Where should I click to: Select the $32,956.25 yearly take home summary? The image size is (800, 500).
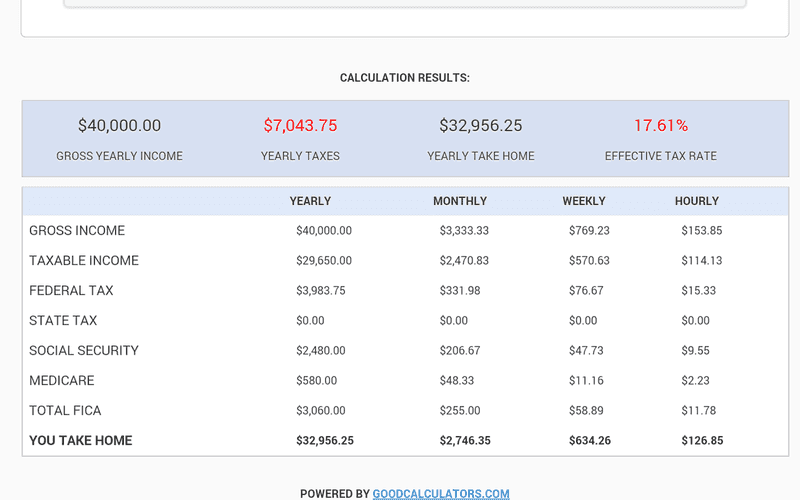(481, 126)
